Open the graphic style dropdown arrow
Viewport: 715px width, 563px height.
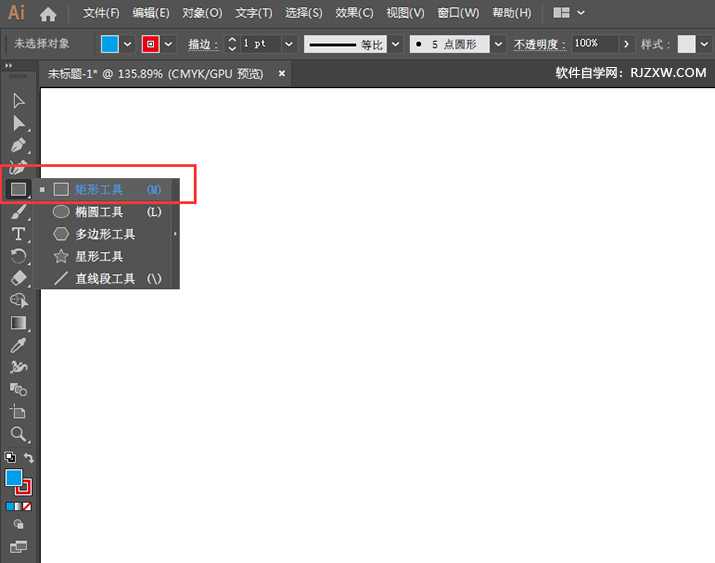point(705,44)
